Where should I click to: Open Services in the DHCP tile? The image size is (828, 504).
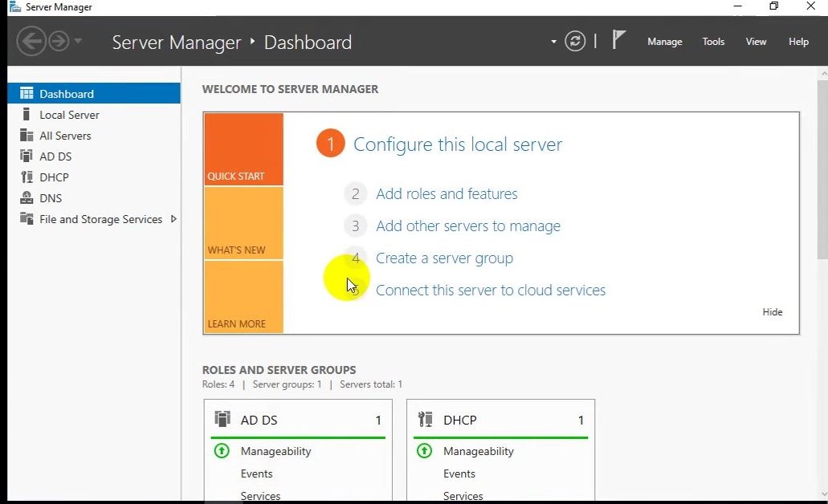pos(463,495)
